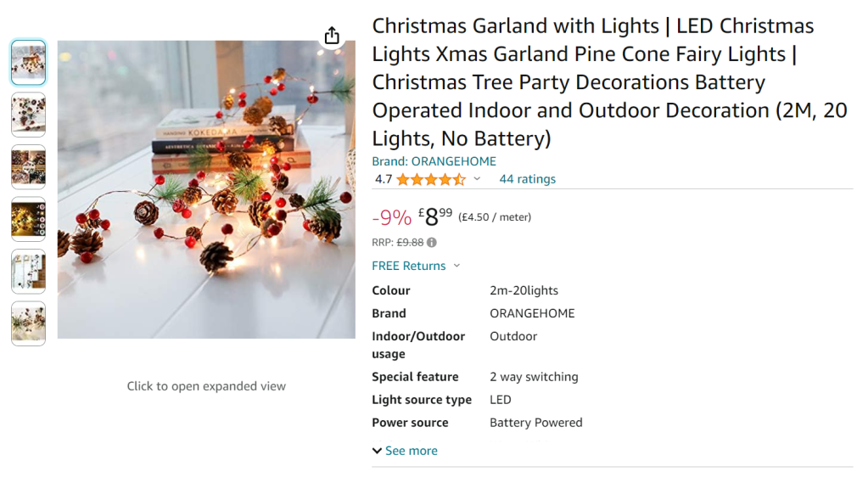
Task: Expand See more product details
Action: [405, 451]
